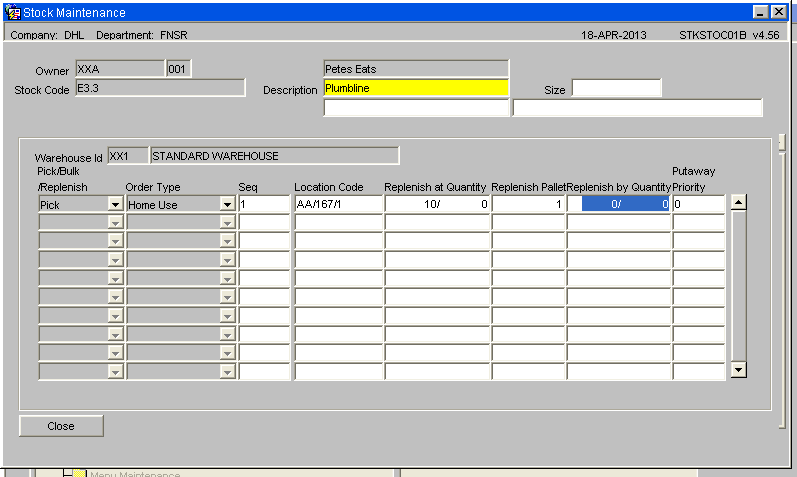Screen dimensions: 797x477
Task: Click the Company: DHL label text
Action: point(47,35)
